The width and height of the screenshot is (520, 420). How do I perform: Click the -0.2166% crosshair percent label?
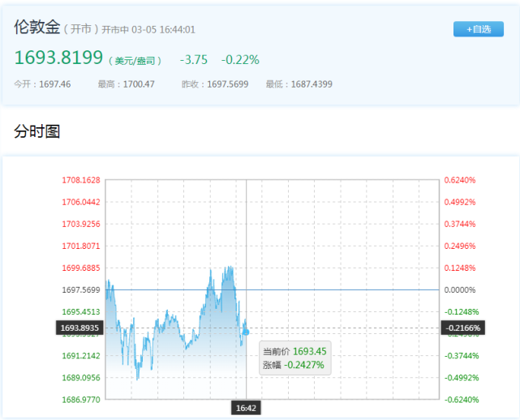[x=463, y=328]
